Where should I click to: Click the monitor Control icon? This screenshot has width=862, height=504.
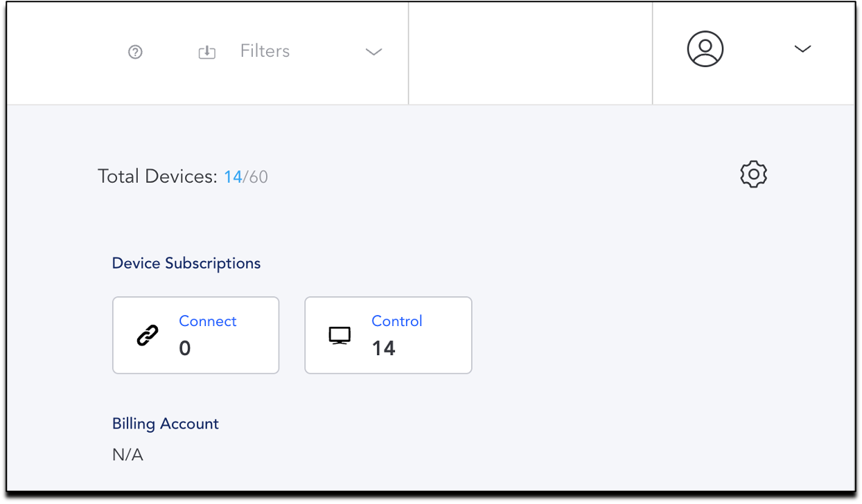coord(340,336)
